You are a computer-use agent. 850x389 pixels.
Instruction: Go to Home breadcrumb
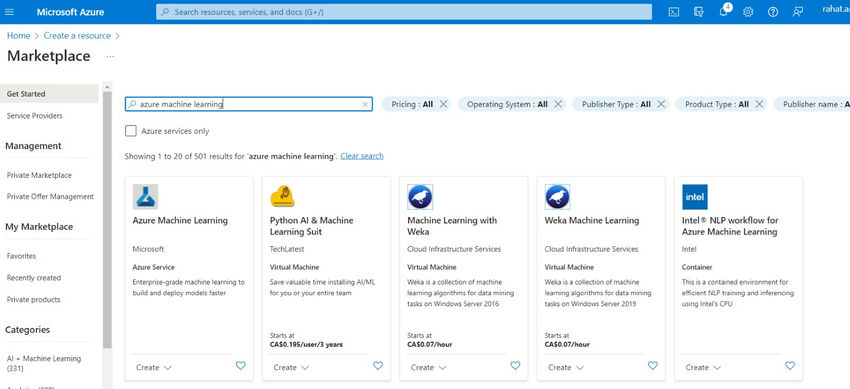(18, 36)
